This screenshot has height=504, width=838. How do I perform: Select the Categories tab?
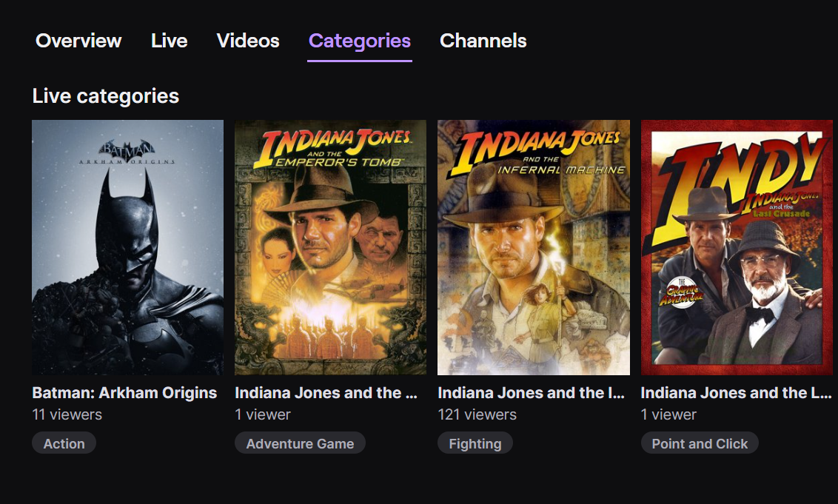point(359,41)
